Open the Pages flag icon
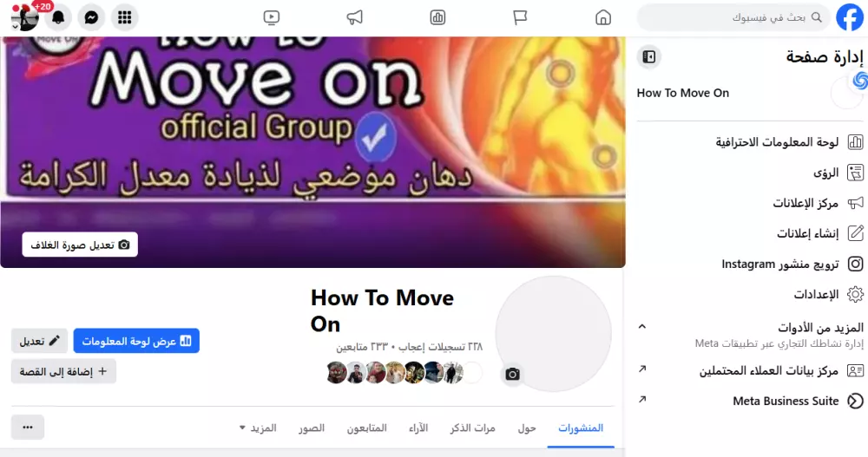The width and height of the screenshot is (868, 457). tap(520, 17)
